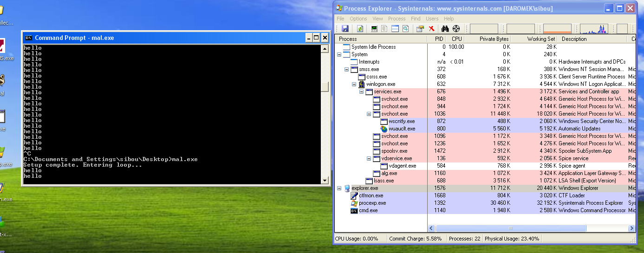Sort by the PID column header
The image size is (644, 253).
439,39
